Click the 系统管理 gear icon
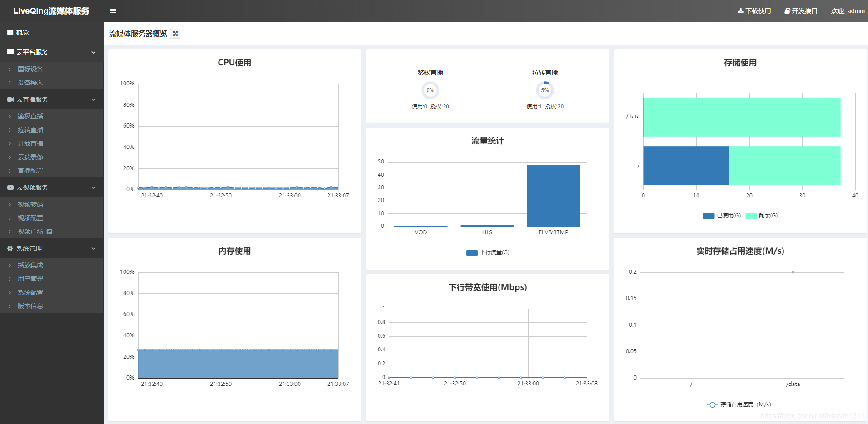This screenshot has height=424, width=868. tap(10, 248)
